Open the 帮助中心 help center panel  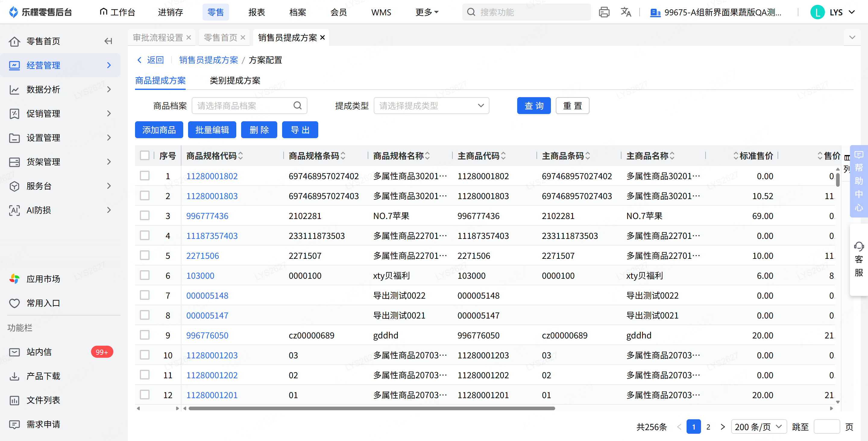point(859,181)
